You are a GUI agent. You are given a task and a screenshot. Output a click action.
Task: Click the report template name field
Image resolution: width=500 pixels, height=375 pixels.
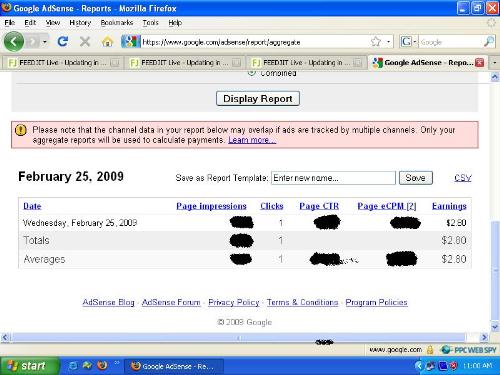(333, 178)
